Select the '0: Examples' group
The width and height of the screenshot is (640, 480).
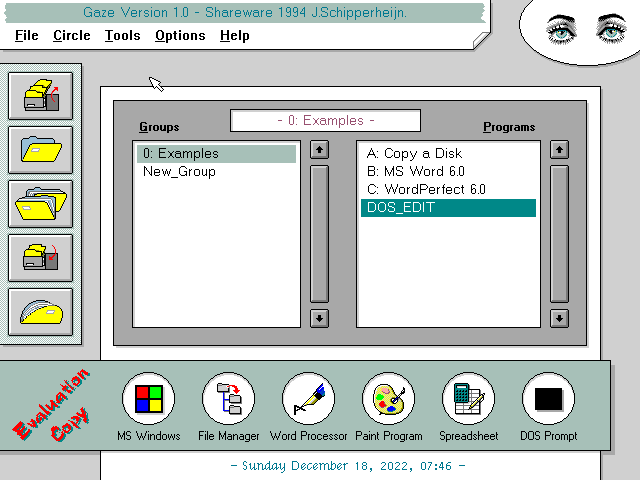point(216,154)
